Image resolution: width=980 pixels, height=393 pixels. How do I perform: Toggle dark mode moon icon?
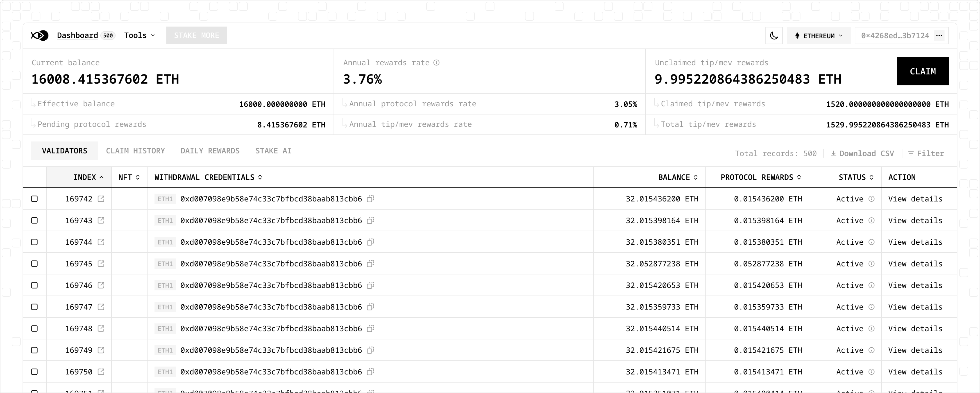(x=774, y=36)
